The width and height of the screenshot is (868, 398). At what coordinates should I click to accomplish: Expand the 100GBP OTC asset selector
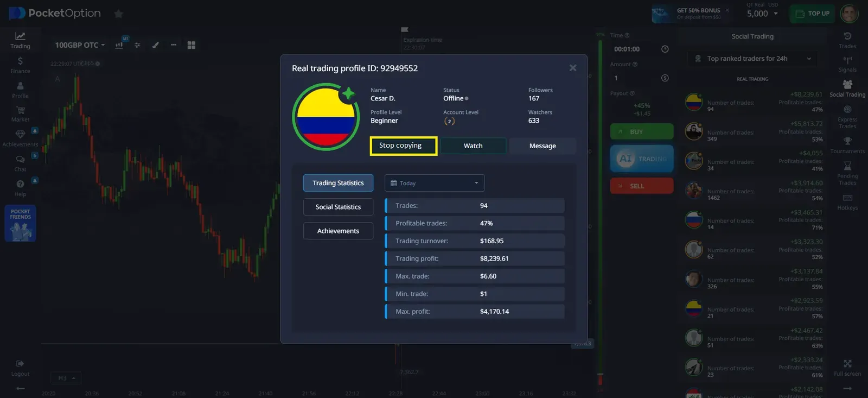(80, 45)
